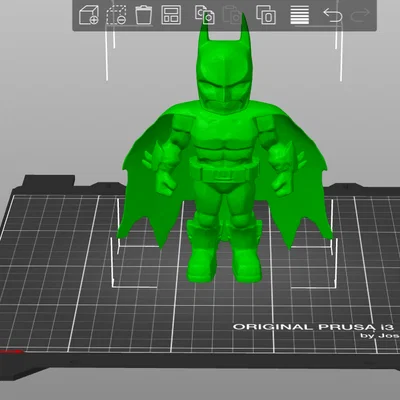Click the Delete selected object icon
Image resolution: width=400 pixels, height=400 pixels.
[116, 15]
